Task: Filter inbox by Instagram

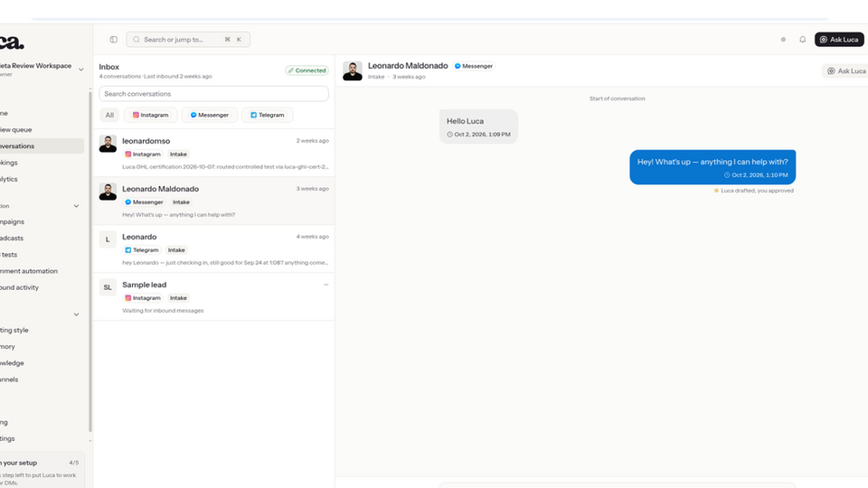Action: click(151, 115)
